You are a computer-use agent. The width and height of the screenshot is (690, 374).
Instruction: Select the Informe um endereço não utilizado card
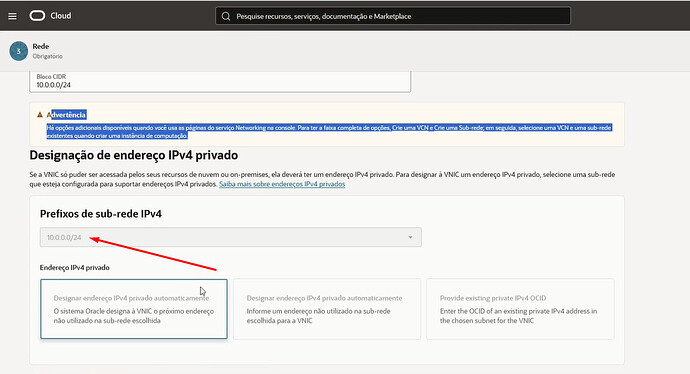click(327, 309)
